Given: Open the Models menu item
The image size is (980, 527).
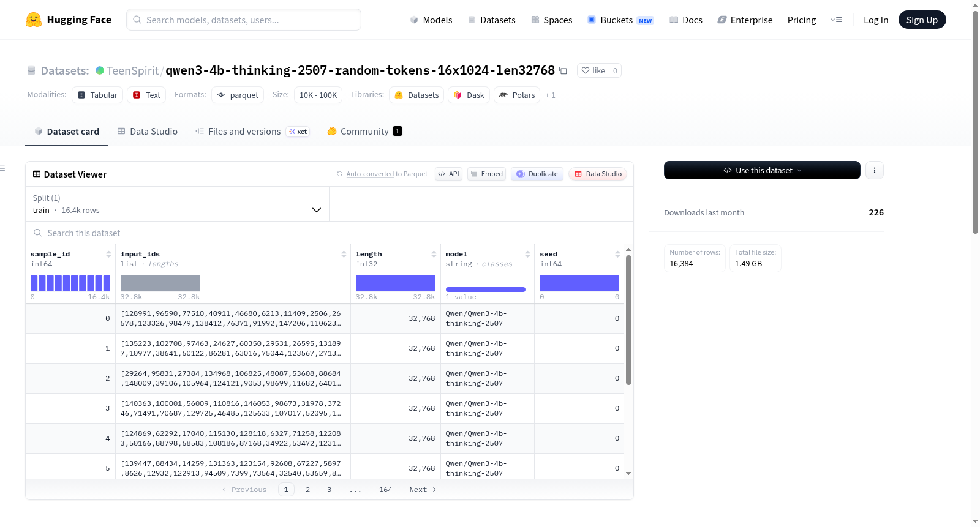Looking at the screenshot, I should (x=431, y=20).
